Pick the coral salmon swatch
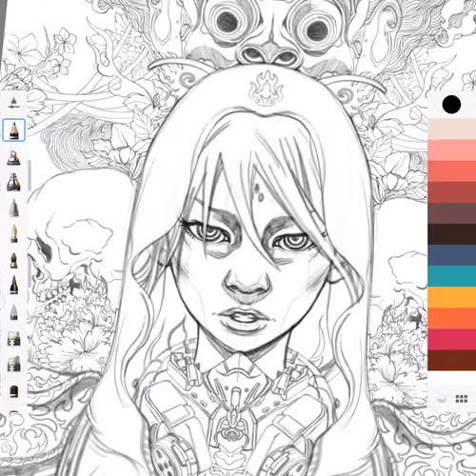 tap(452, 171)
